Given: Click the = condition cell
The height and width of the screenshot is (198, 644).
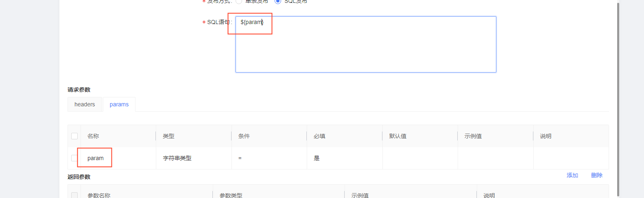Looking at the screenshot, I should [x=240, y=158].
